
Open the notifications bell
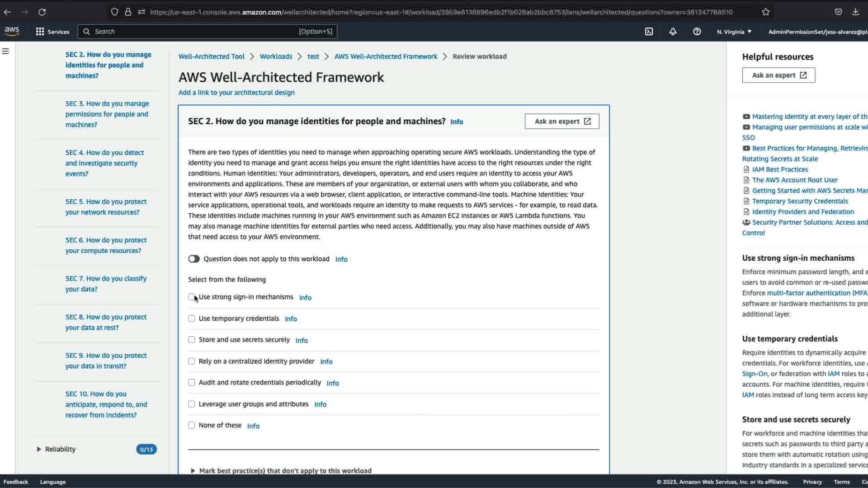tap(673, 32)
